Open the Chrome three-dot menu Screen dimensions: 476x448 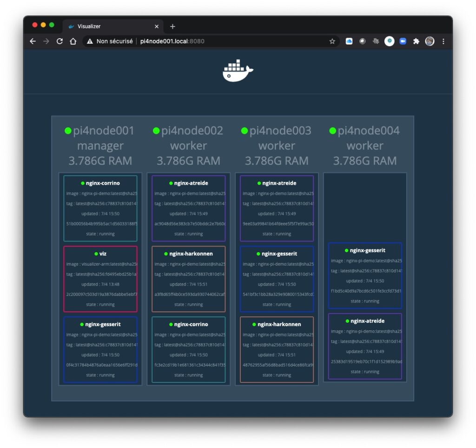pyautogui.click(x=443, y=41)
